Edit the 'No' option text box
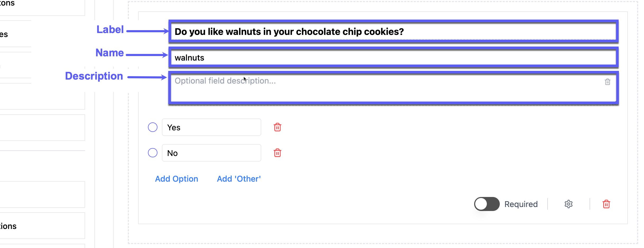 pyautogui.click(x=211, y=153)
